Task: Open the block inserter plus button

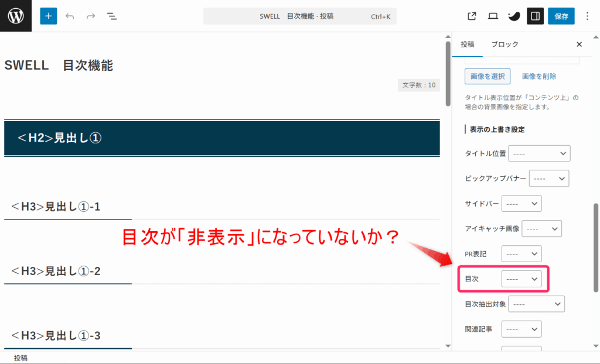Action: [48, 16]
